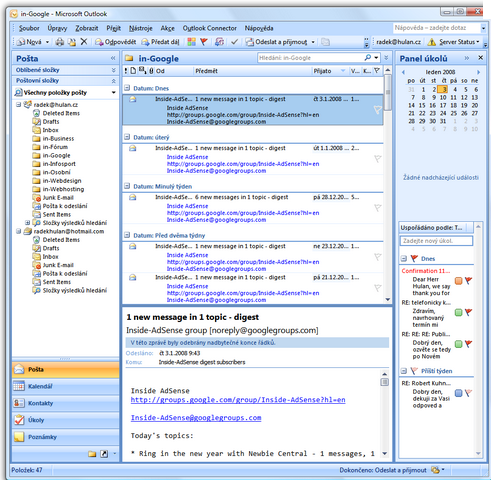Click Odeslat a přijmout send/receive button
The height and width of the screenshot is (480, 491).
click(277, 42)
